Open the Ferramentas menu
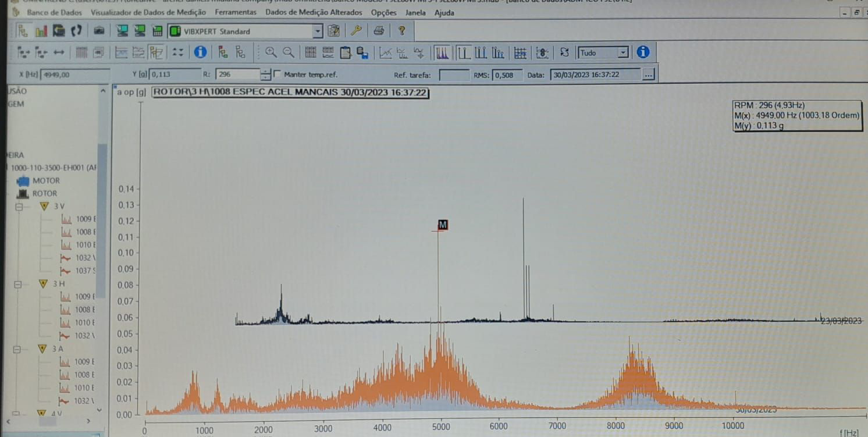The width and height of the screenshot is (868, 437). pos(236,12)
